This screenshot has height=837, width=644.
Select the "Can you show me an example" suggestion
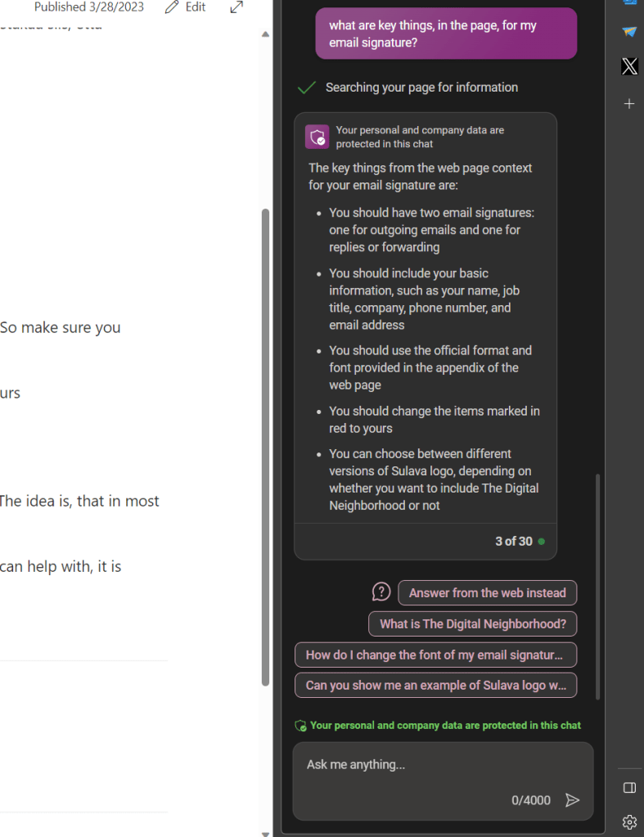click(x=435, y=686)
